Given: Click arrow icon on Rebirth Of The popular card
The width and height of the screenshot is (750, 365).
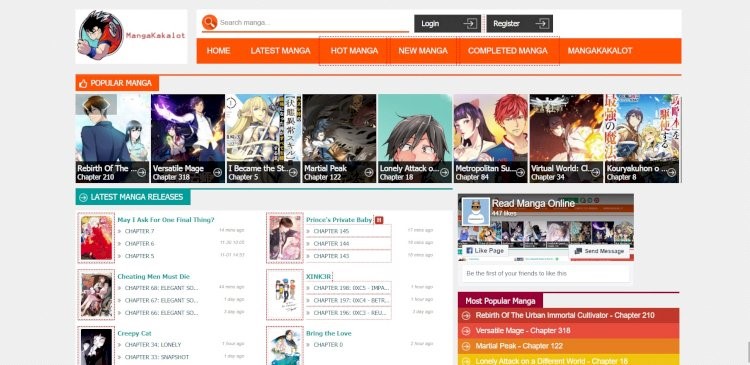Looking at the screenshot, I should 142,172.
